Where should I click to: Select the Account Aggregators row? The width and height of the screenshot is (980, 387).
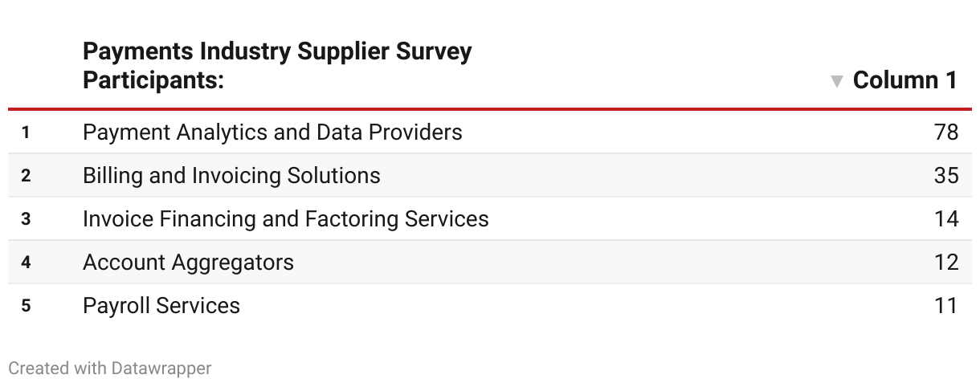pos(490,262)
